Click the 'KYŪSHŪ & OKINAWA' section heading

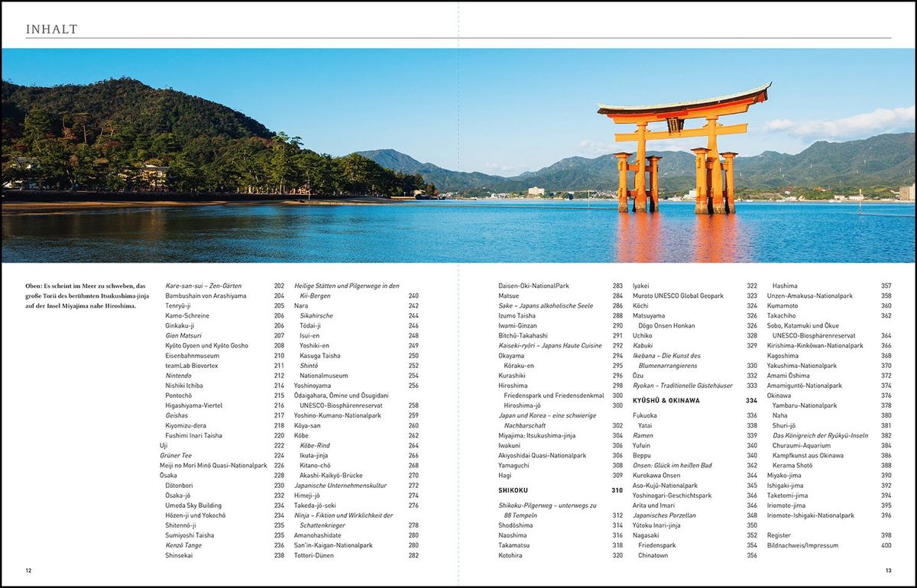666,400
